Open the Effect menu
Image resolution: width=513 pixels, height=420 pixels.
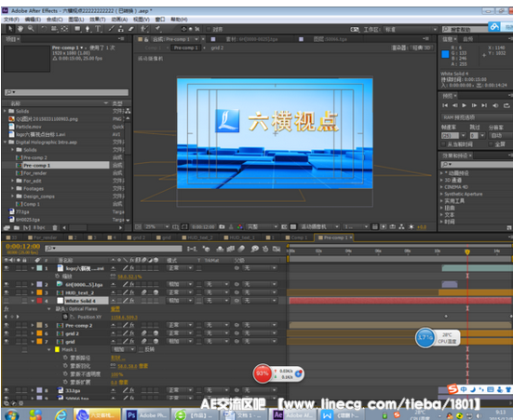[x=98, y=20]
